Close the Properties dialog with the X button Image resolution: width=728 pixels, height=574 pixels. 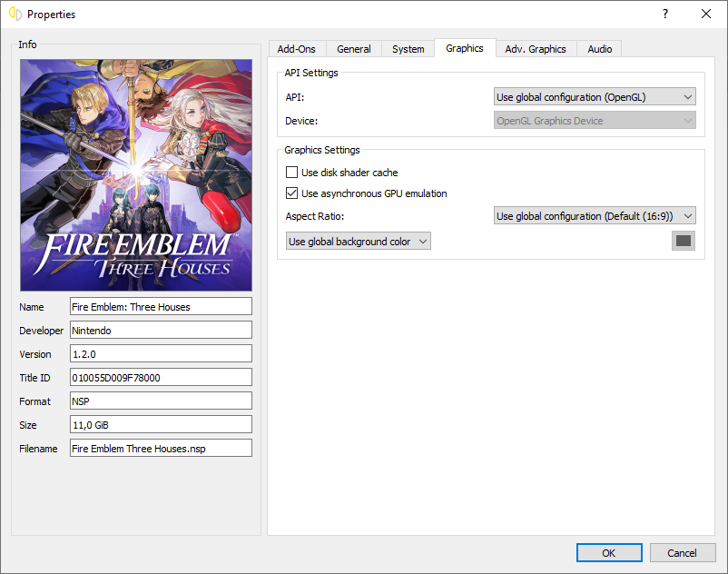(706, 14)
